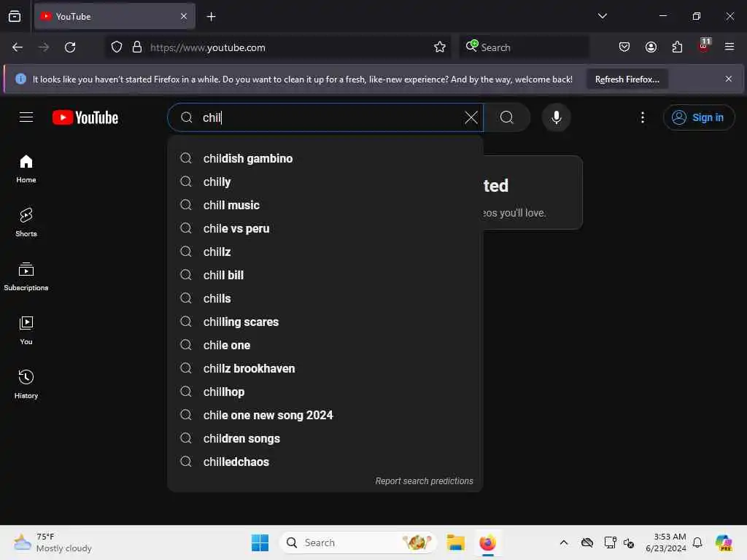The image size is (747, 560).
Task: Choose the 'chillz' suggestion
Action: tap(325, 252)
